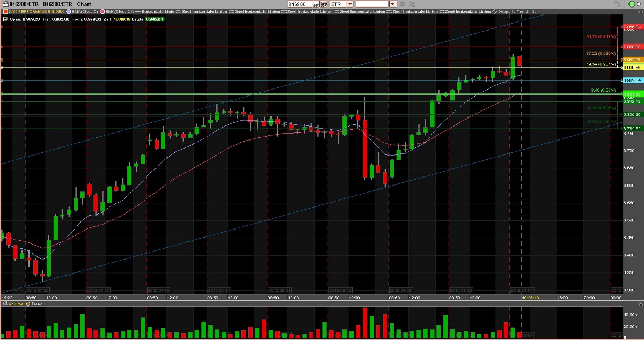Open the symbol search icon beside 846900
This screenshot has height=340, width=644.
[318, 4]
